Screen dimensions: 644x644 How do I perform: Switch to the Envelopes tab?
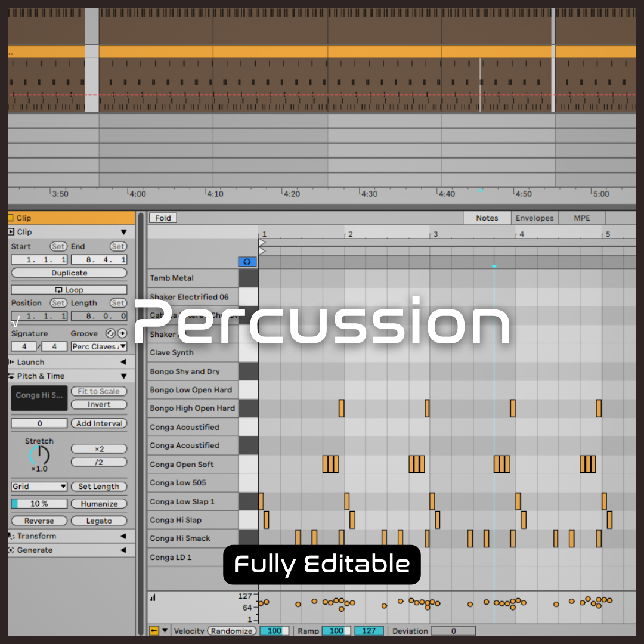tap(534, 218)
